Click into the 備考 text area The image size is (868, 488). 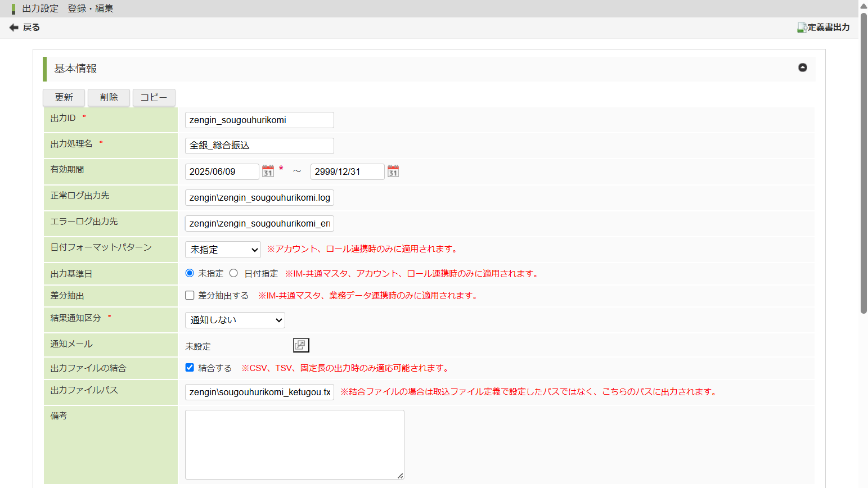click(294, 444)
